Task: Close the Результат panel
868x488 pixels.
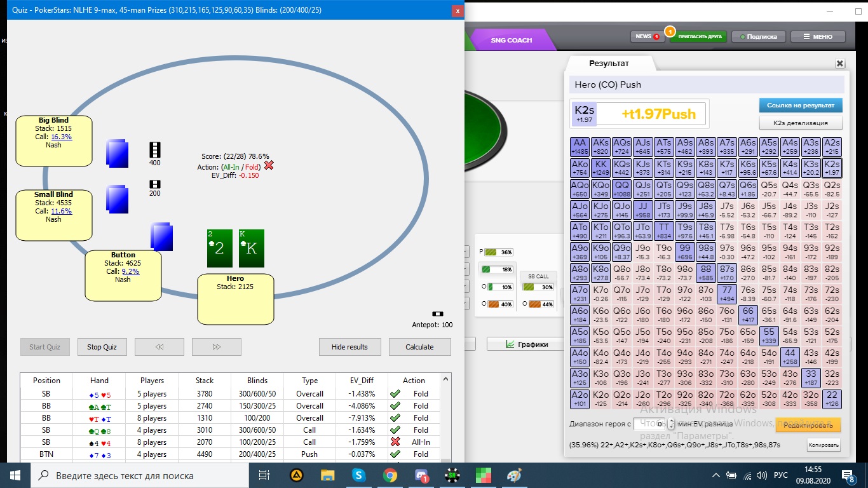Action: coord(839,64)
